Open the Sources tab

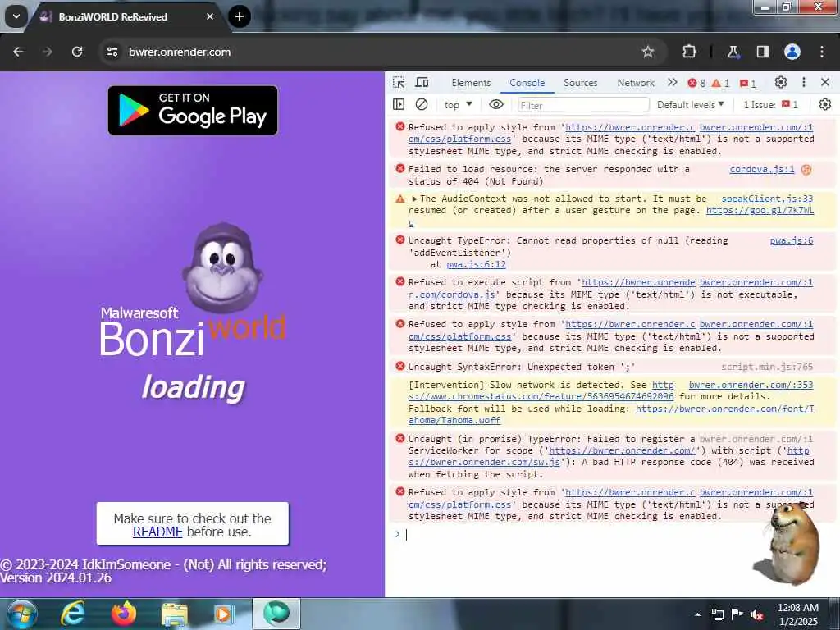pyautogui.click(x=580, y=83)
